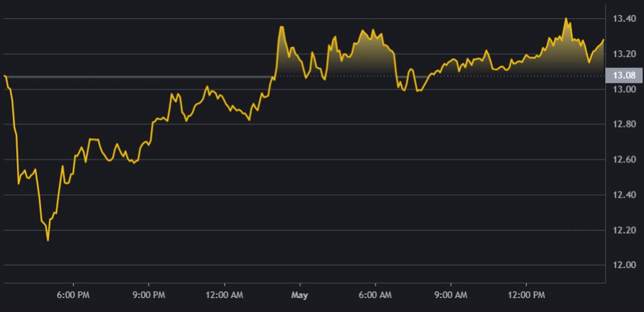The height and width of the screenshot is (312, 644).
Task: Click the highlighted 13.08 price tag
Action: tap(623, 75)
